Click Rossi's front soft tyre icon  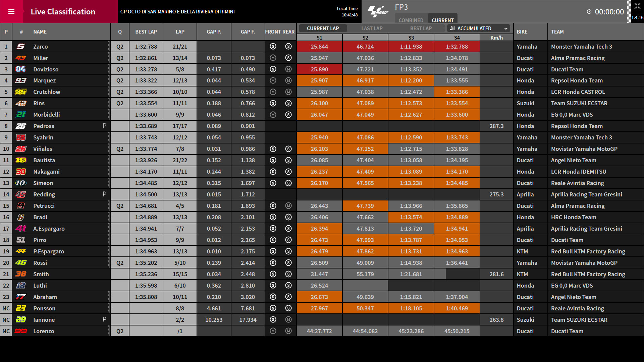pyautogui.click(x=273, y=263)
